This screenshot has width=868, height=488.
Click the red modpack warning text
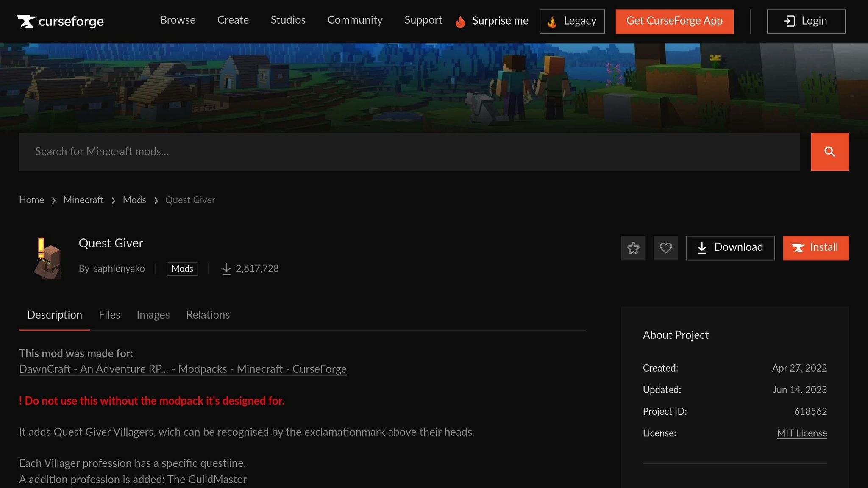click(152, 401)
